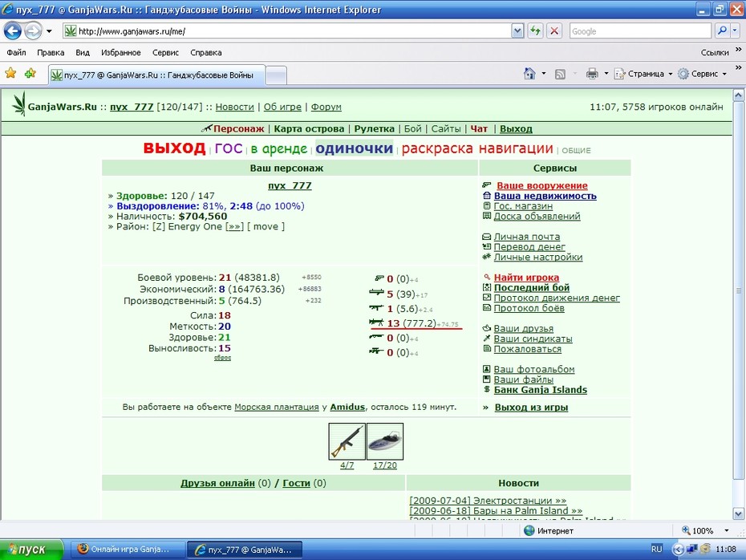Click the Favorites Center star icon
This screenshot has width=746, height=560.
click(x=10, y=73)
